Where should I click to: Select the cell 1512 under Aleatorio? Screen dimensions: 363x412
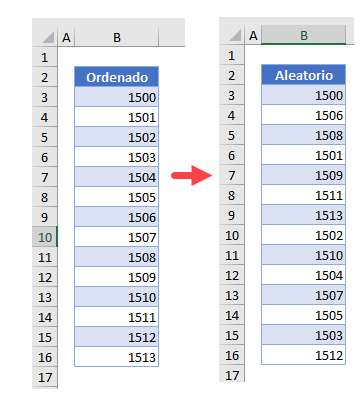304,355
